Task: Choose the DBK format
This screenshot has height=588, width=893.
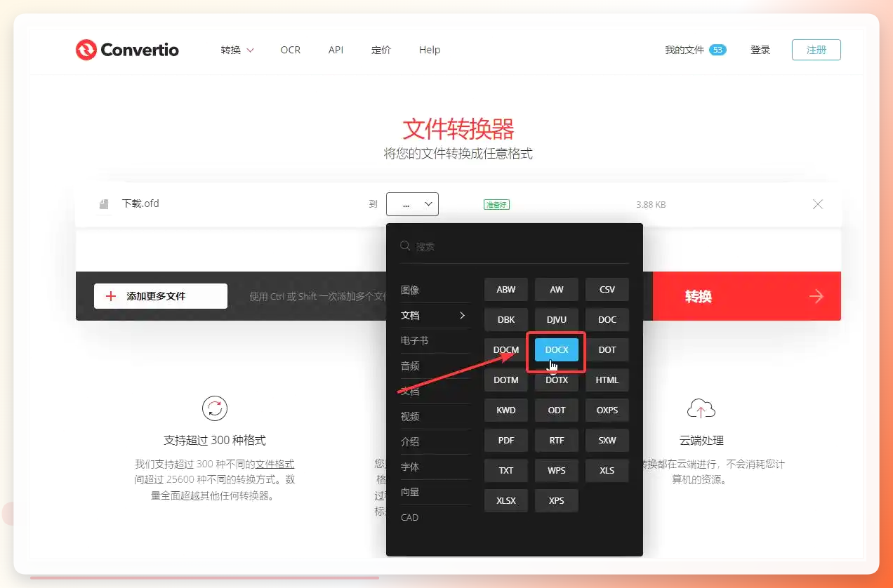Action: [506, 319]
